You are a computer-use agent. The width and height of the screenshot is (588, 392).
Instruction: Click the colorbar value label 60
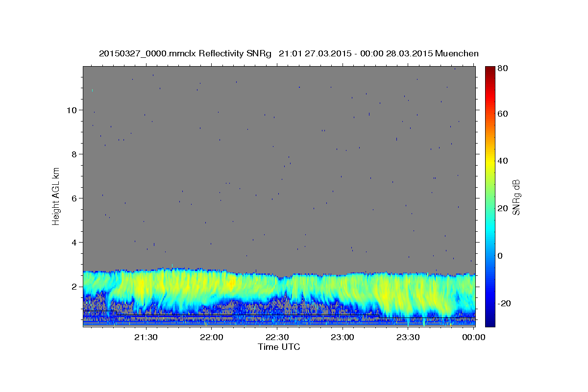(502, 114)
